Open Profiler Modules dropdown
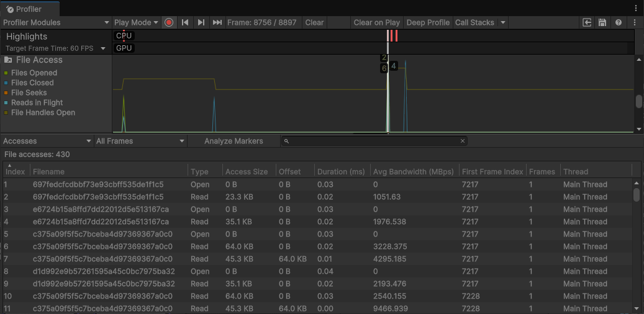This screenshot has height=314, width=644. click(56, 22)
